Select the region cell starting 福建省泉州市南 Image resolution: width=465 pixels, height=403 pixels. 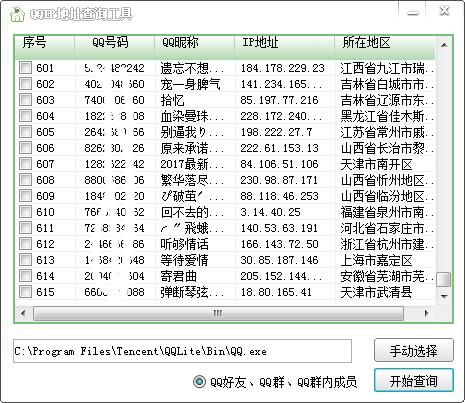click(x=387, y=212)
